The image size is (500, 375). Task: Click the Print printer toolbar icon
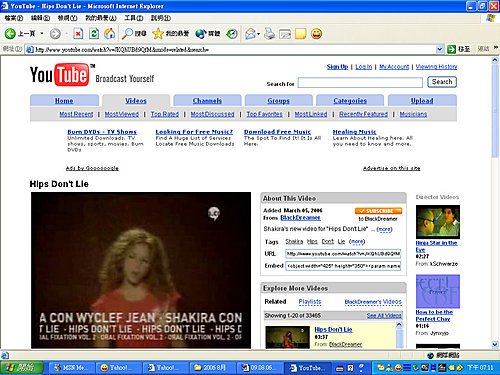269,34
